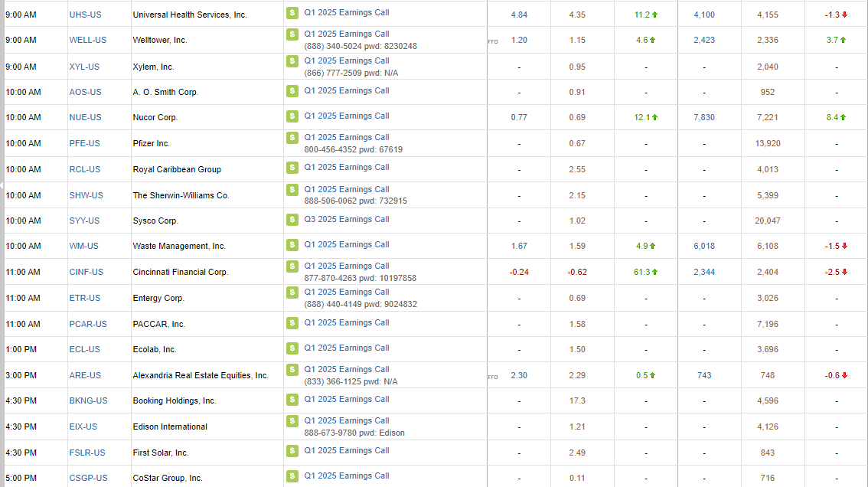Click the 4.84 actual EPS for UHS

click(519, 15)
